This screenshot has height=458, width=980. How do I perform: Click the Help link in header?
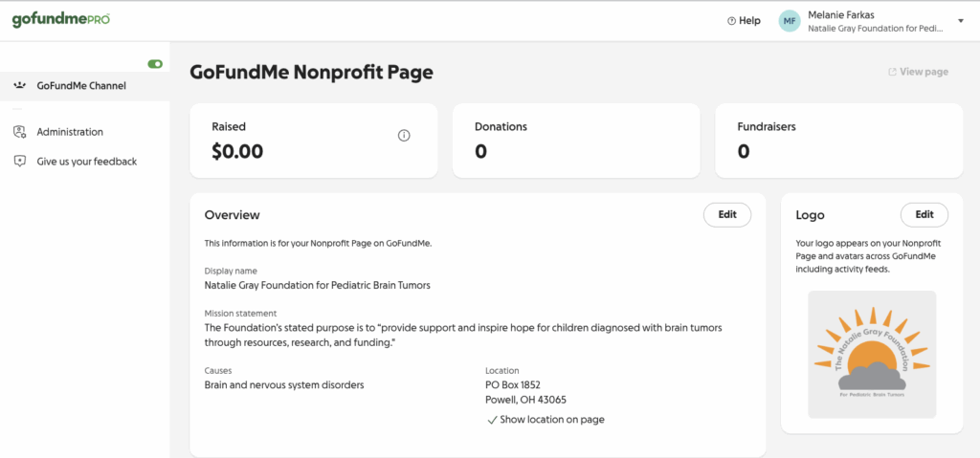tap(749, 21)
